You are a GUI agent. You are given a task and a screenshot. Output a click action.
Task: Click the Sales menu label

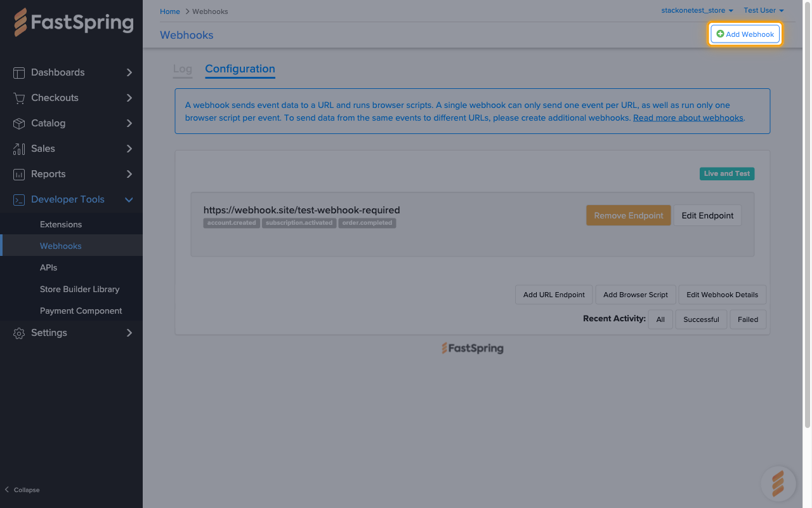click(x=43, y=149)
